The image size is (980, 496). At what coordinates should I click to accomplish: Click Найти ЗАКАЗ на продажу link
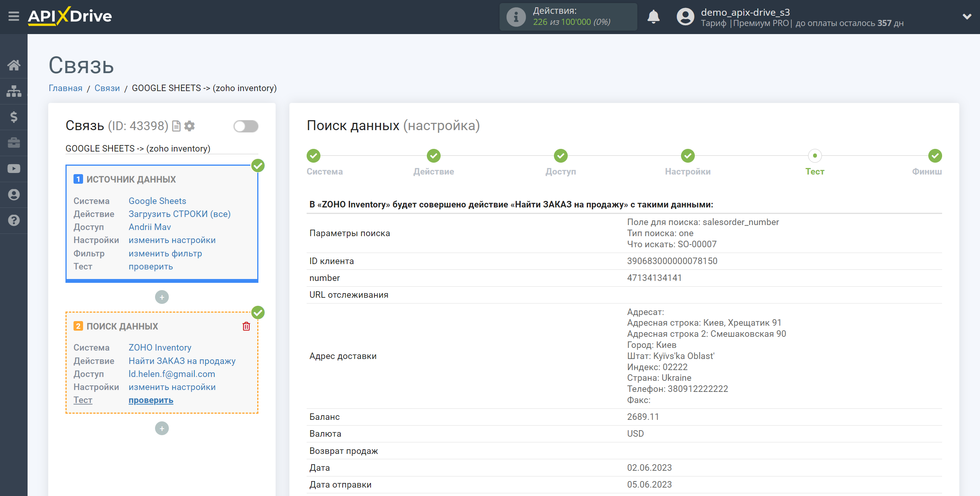pyautogui.click(x=182, y=361)
